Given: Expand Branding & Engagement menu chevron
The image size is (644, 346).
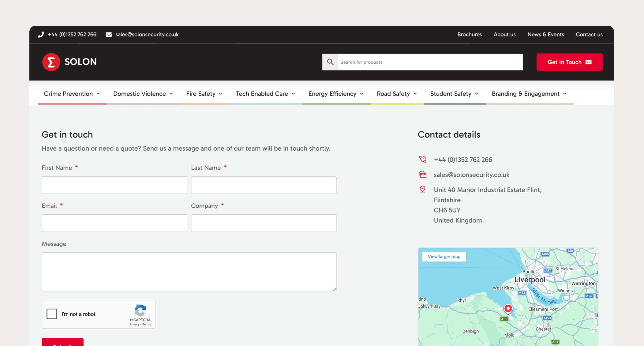Looking at the screenshot, I should (x=565, y=94).
